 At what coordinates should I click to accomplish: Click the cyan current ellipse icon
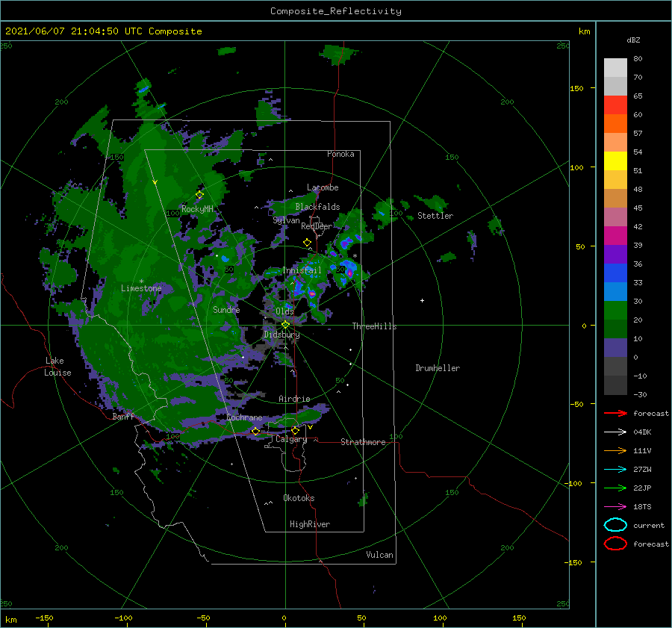[x=615, y=525]
